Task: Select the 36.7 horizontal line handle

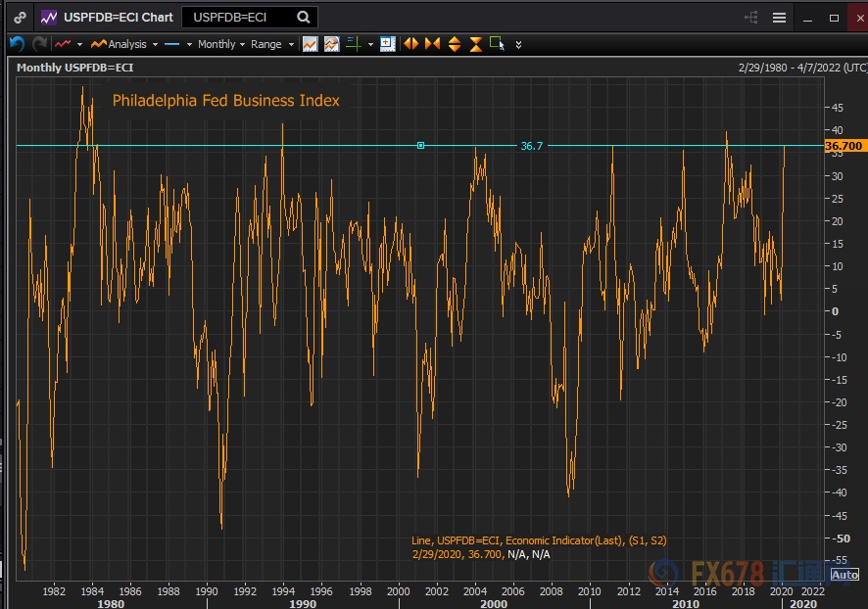Action: click(x=420, y=146)
